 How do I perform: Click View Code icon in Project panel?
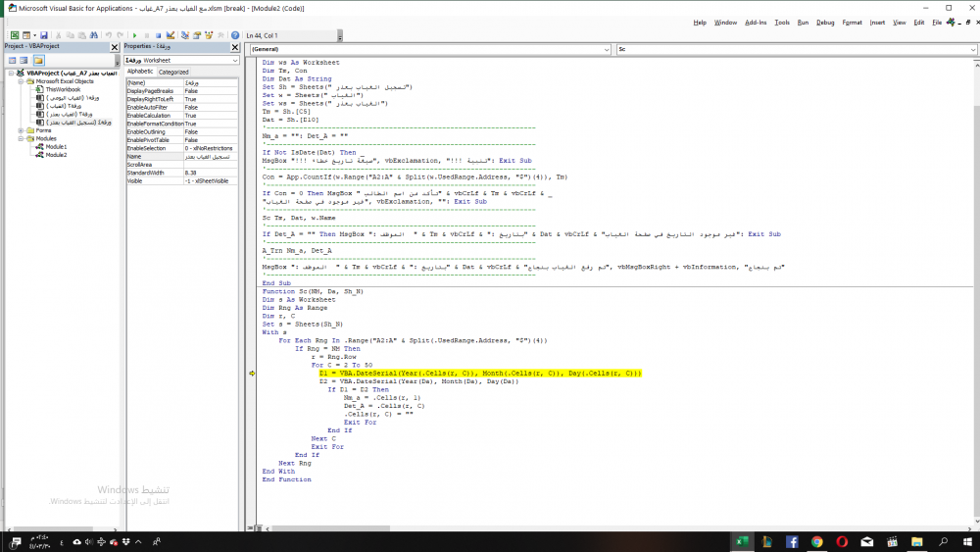(12, 60)
